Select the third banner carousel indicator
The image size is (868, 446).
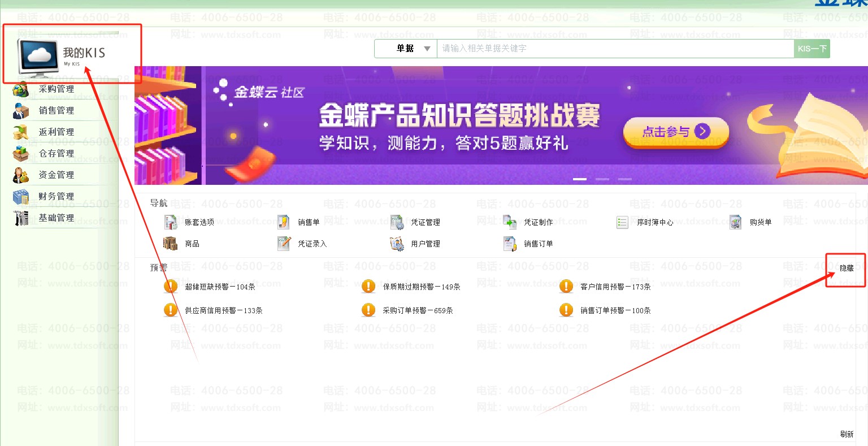pyautogui.click(x=624, y=179)
